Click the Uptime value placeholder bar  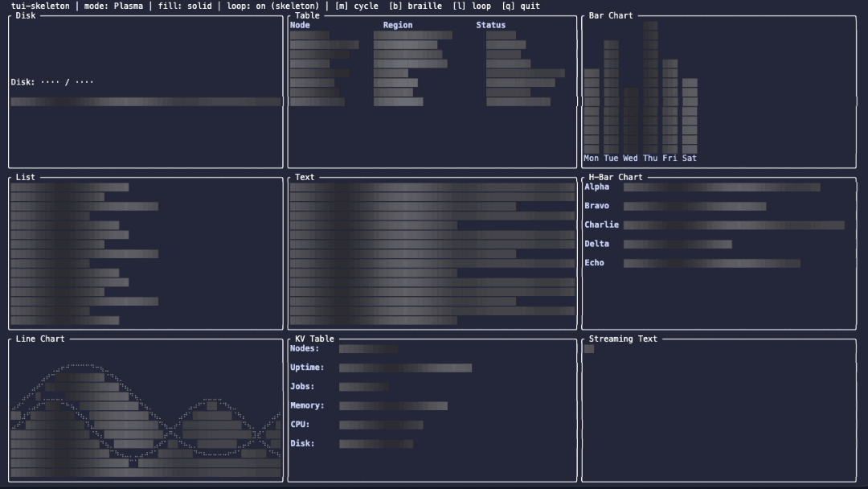pos(405,368)
